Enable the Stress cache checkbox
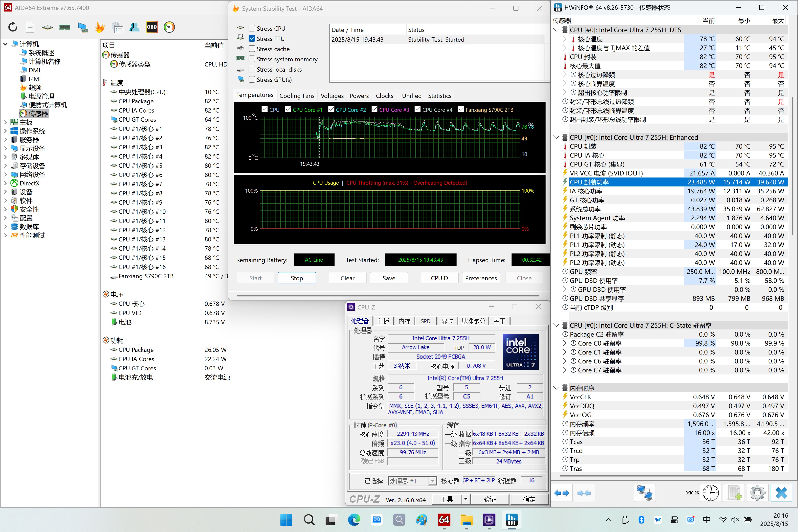This screenshot has width=798, height=532. (x=252, y=49)
